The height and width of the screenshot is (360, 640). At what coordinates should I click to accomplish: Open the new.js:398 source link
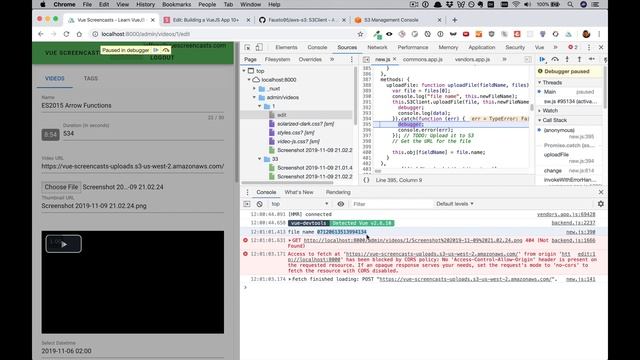point(580,232)
